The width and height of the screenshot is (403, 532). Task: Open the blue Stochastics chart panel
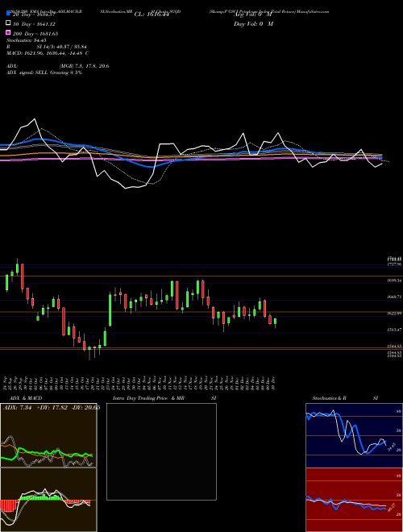point(355,435)
